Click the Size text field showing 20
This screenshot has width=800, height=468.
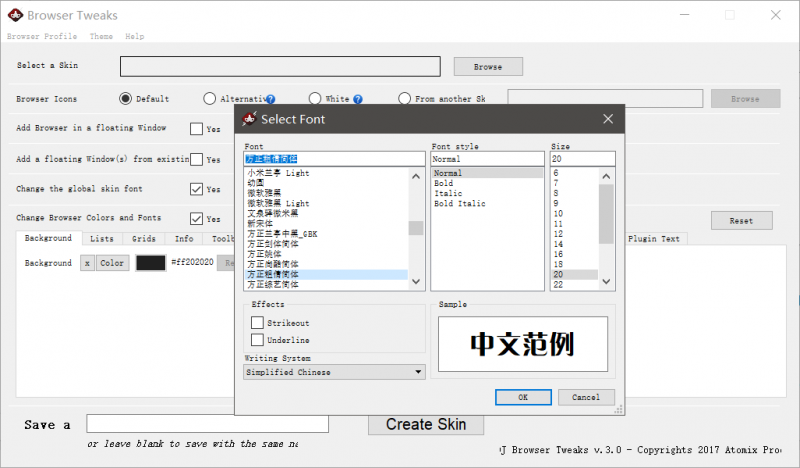pyautogui.click(x=583, y=159)
